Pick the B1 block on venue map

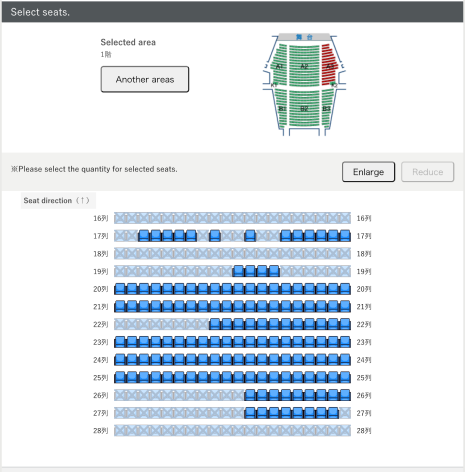click(282, 108)
